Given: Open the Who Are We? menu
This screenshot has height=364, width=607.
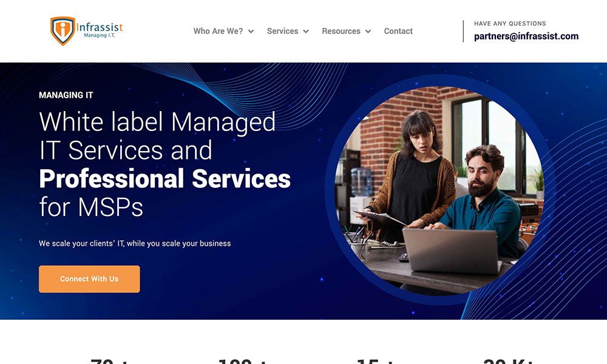Looking at the screenshot, I should coord(218,31).
